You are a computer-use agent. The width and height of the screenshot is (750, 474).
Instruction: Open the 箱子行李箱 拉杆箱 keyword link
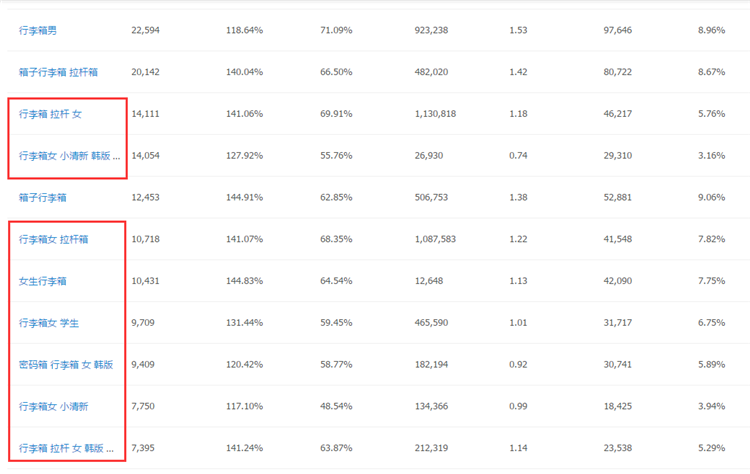58,72
